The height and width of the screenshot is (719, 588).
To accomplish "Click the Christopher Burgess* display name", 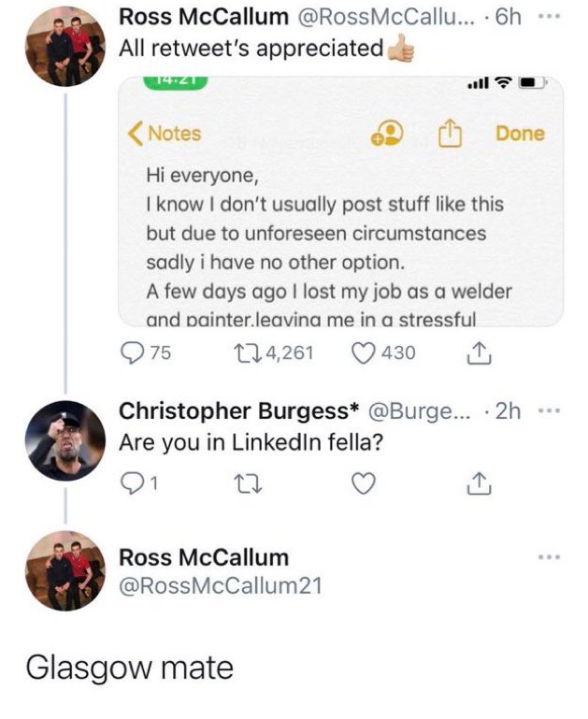I will (x=238, y=411).
